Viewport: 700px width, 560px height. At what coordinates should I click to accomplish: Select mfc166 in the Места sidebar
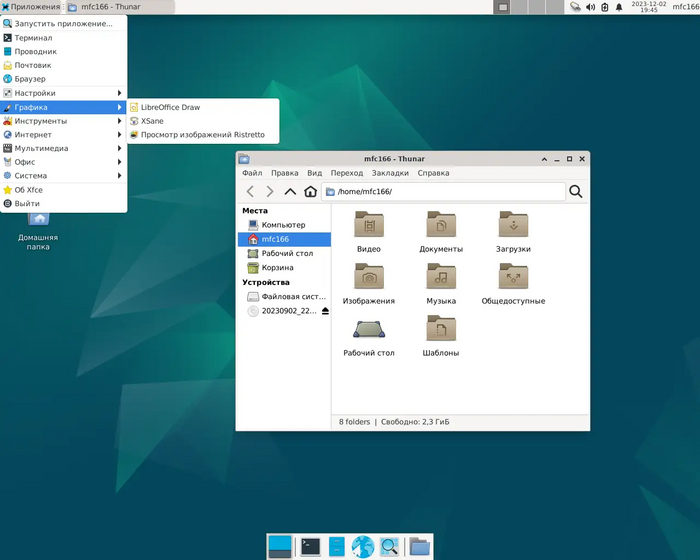pos(284,239)
